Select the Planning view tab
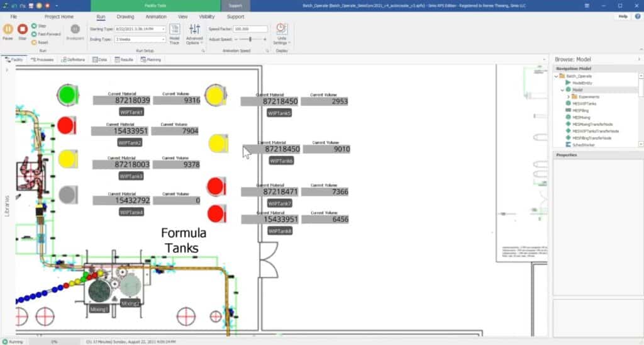644x345 pixels. (x=151, y=60)
